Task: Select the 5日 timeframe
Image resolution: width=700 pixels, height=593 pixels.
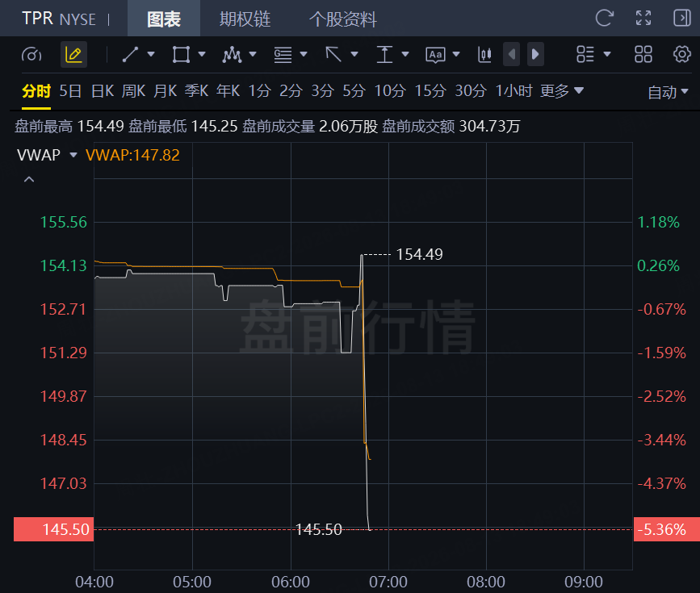Action: pyautogui.click(x=70, y=91)
